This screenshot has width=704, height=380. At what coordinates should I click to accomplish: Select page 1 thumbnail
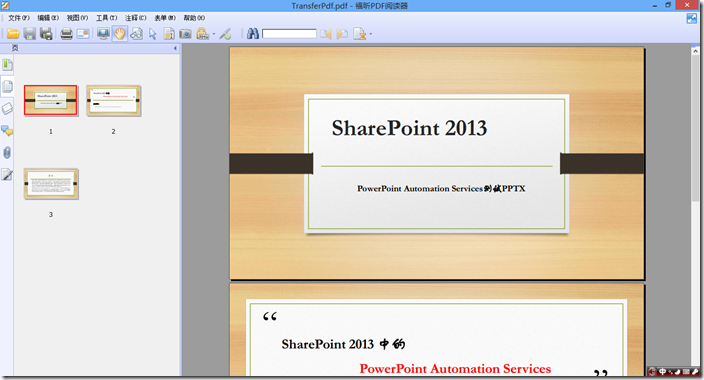tap(51, 100)
